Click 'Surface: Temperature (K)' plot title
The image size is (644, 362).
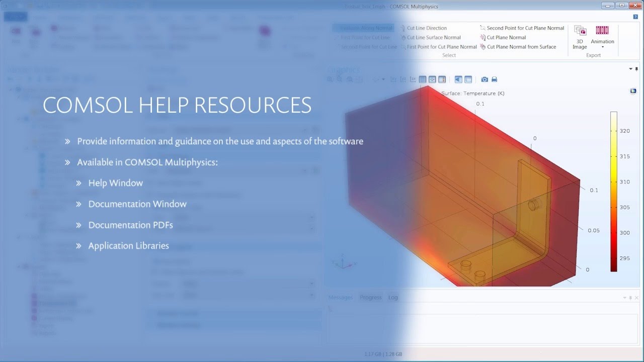click(x=472, y=94)
